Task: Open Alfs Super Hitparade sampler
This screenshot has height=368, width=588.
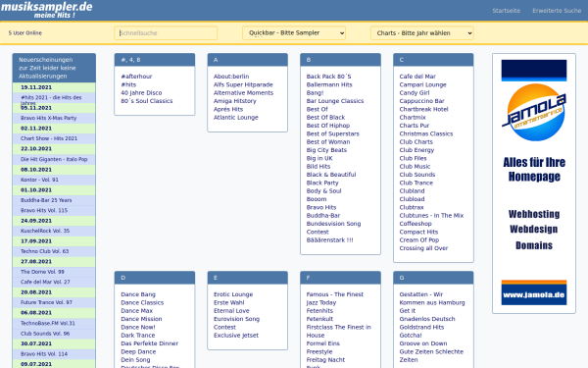Action: tap(243, 84)
